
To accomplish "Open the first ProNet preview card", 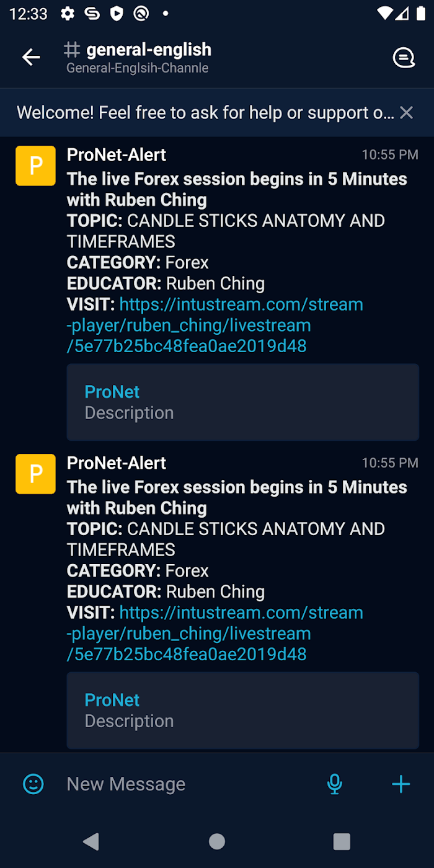I will pos(242,402).
